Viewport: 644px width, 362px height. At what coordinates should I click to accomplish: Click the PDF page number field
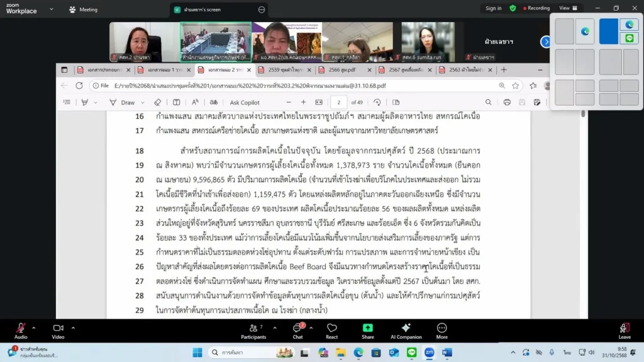pos(339,102)
